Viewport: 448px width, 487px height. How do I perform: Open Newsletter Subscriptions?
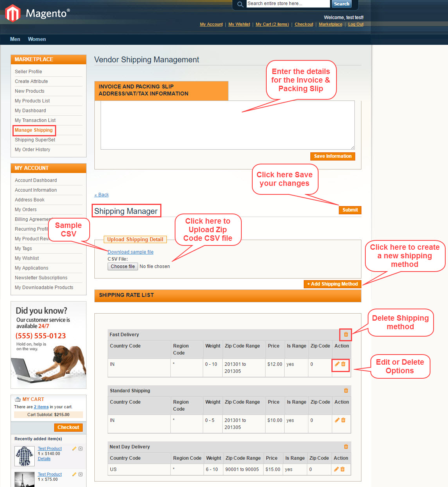pyautogui.click(x=41, y=278)
